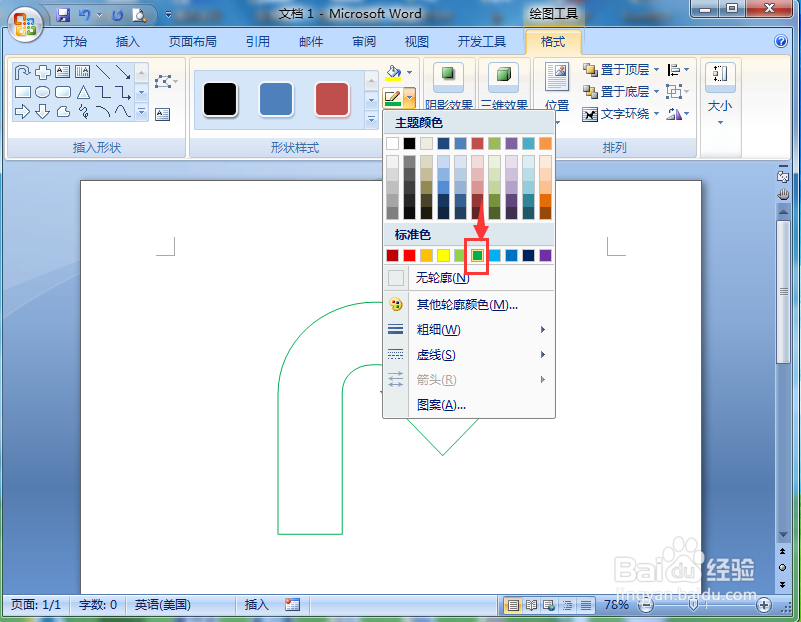Click the text box icon under edit shape

162,114
